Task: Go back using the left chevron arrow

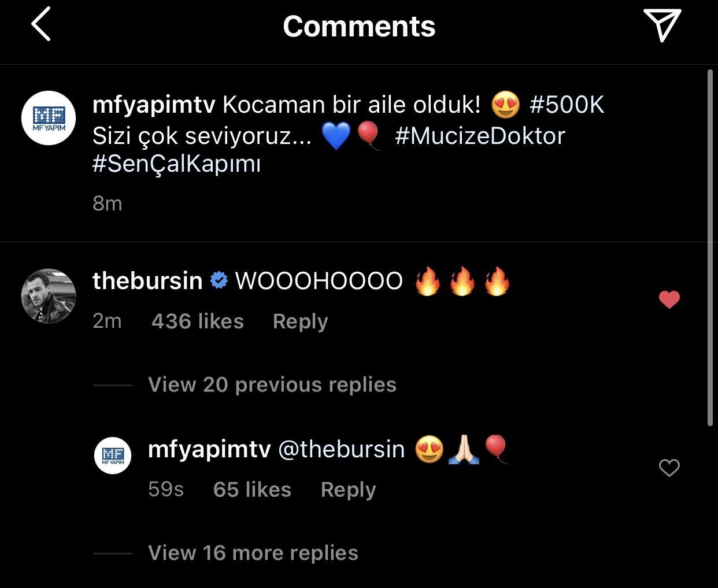Action: (41, 24)
